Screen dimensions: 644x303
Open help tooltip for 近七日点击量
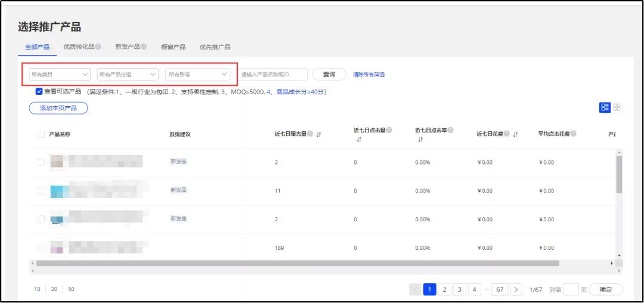click(389, 130)
